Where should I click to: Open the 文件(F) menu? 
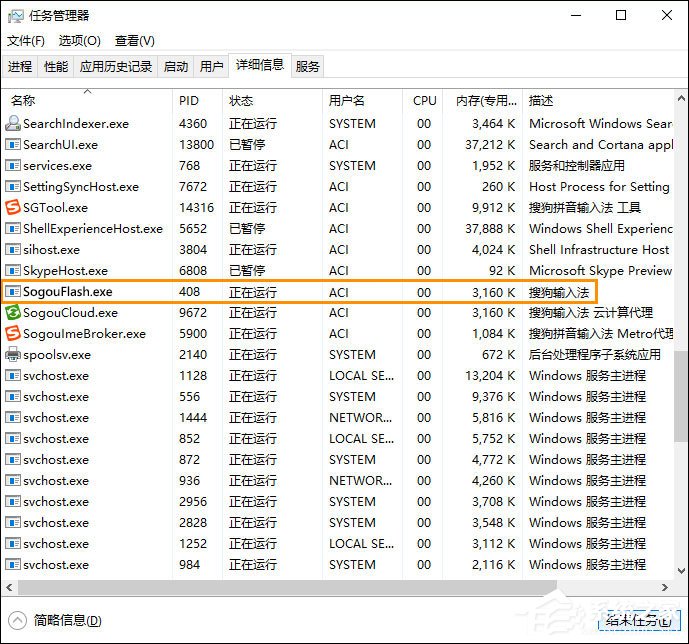(x=25, y=41)
